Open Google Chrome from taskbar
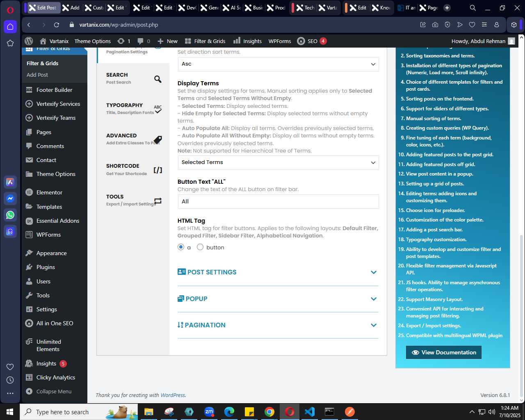The height and width of the screenshot is (420, 525). (269, 412)
